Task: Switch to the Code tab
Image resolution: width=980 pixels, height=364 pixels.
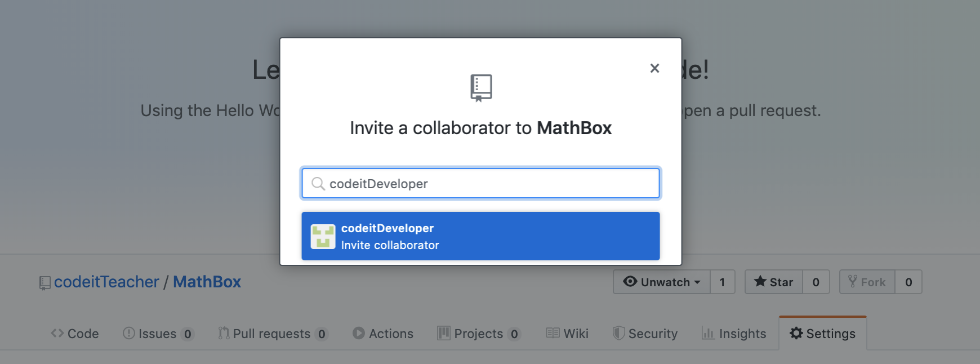Action: coord(75,334)
